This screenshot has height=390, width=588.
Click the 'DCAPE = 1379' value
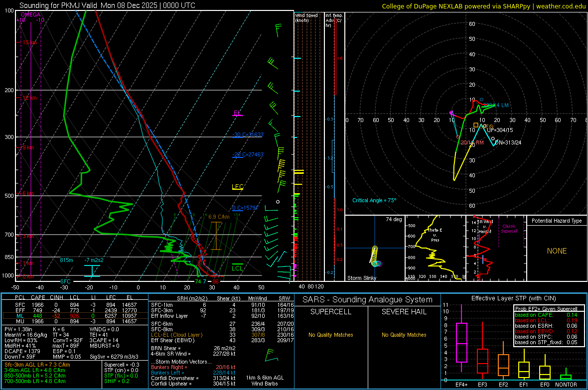point(22,351)
